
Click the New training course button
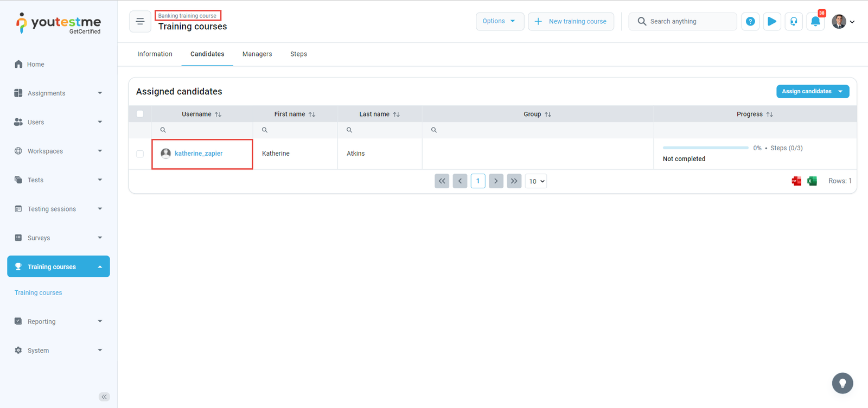571,22
